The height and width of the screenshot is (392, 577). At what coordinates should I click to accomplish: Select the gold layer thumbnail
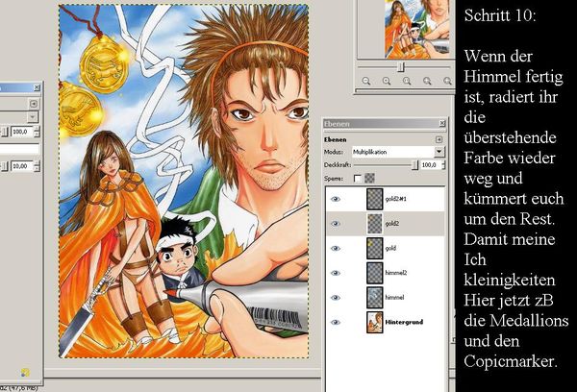click(x=375, y=248)
